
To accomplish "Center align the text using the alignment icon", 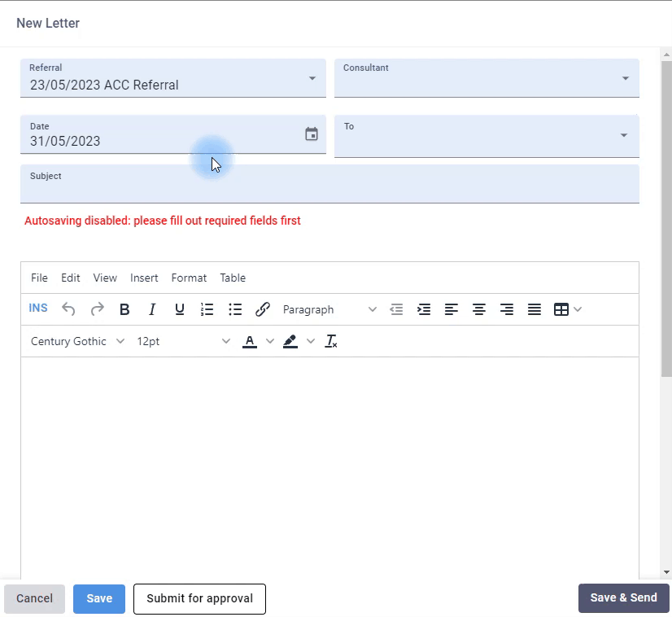I will (x=479, y=308).
